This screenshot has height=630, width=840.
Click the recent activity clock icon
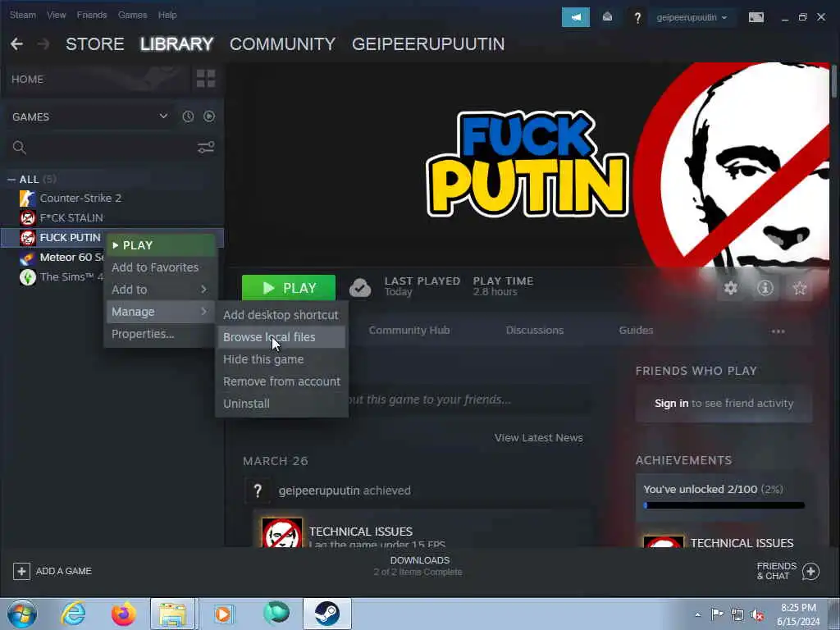188,116
